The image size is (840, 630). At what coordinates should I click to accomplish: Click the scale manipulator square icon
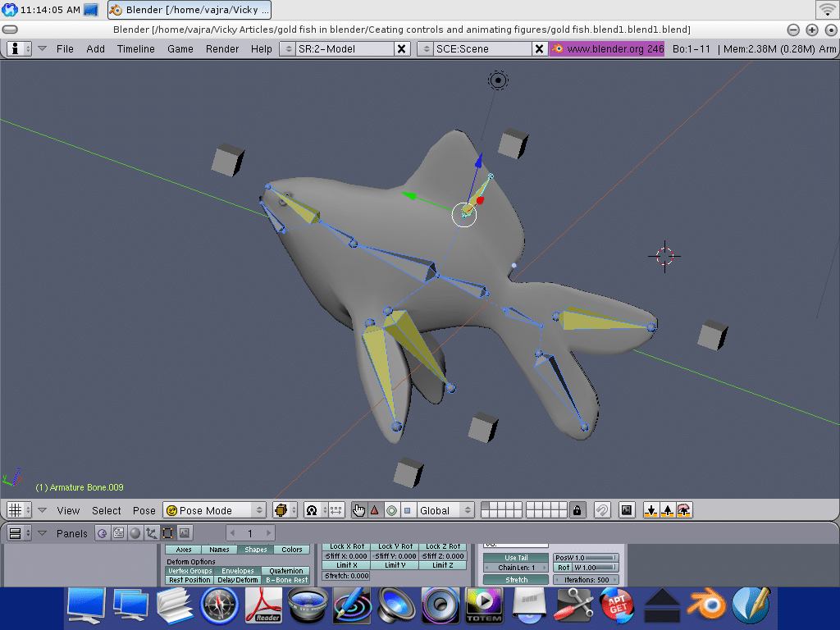click(x=408, y=510)
